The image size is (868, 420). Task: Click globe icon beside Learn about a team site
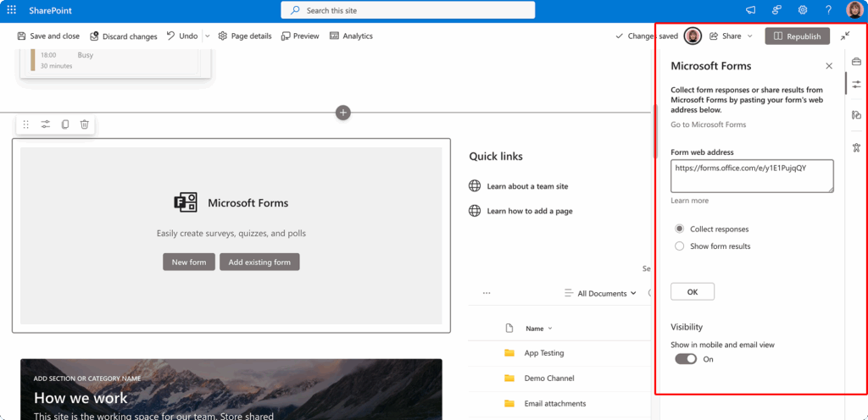[x=475, y=186]
